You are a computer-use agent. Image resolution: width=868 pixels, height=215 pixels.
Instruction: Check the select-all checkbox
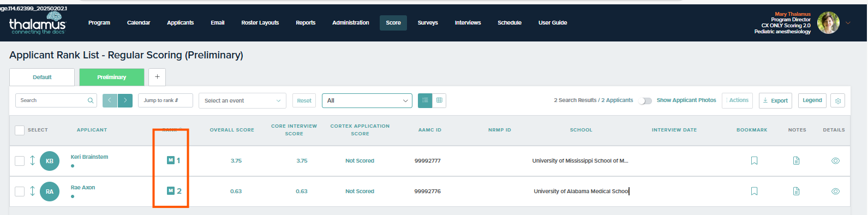click(20, 130)
